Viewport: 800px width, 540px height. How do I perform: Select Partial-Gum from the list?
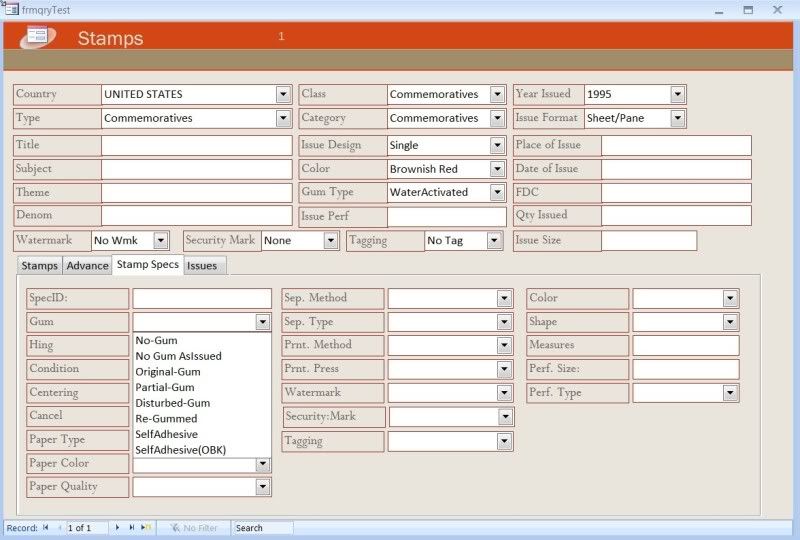(202, 387)
